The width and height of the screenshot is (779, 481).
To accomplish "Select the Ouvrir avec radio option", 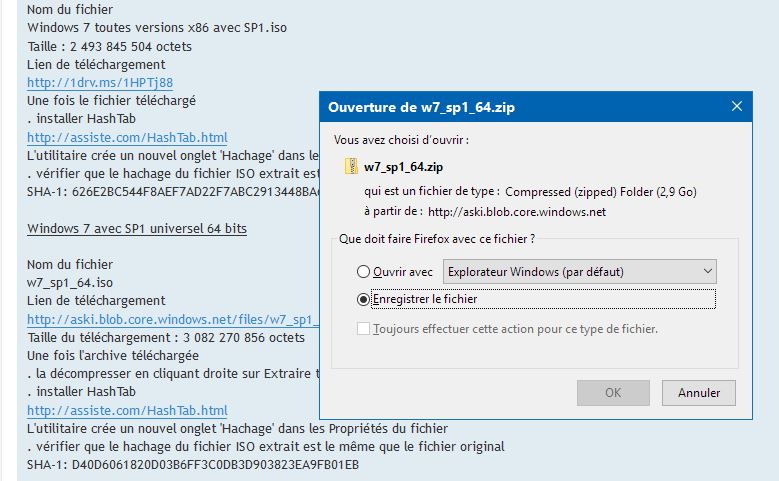I will [363, 271].
